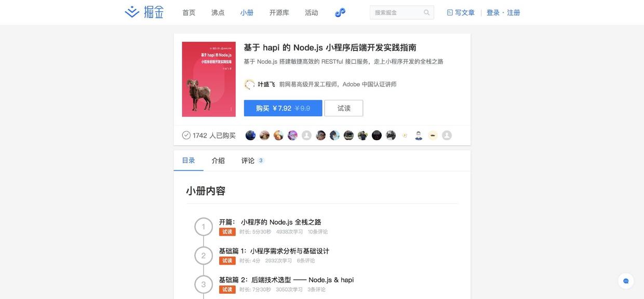The image size is (644, 299).
Task: Click the 写文章 pencil icon
Action: coord(450,12)
